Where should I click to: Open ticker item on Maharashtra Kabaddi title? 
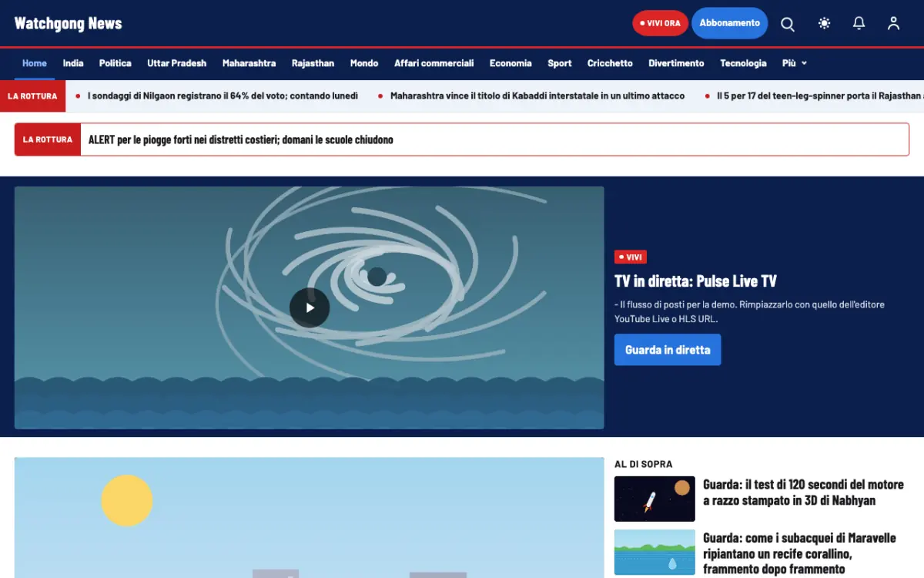click(x=537, y=96)
